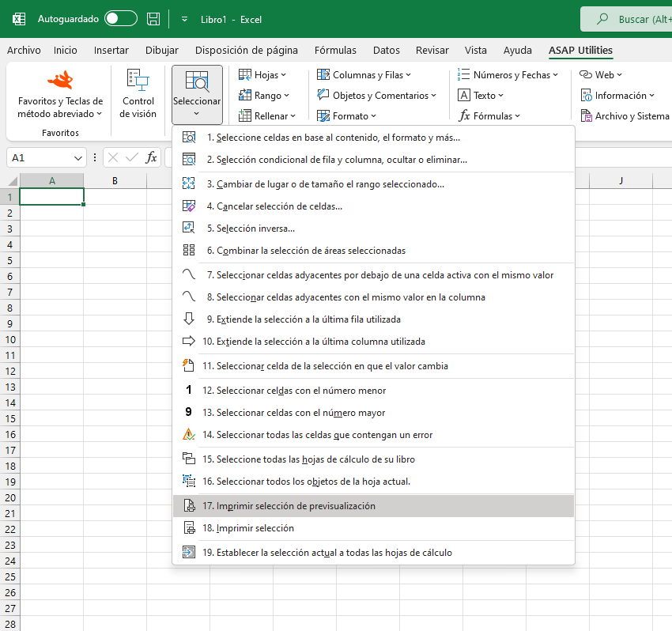Click the Control de visión button
672x631 pixels.
pyautogui.click(x=138, y=94)
